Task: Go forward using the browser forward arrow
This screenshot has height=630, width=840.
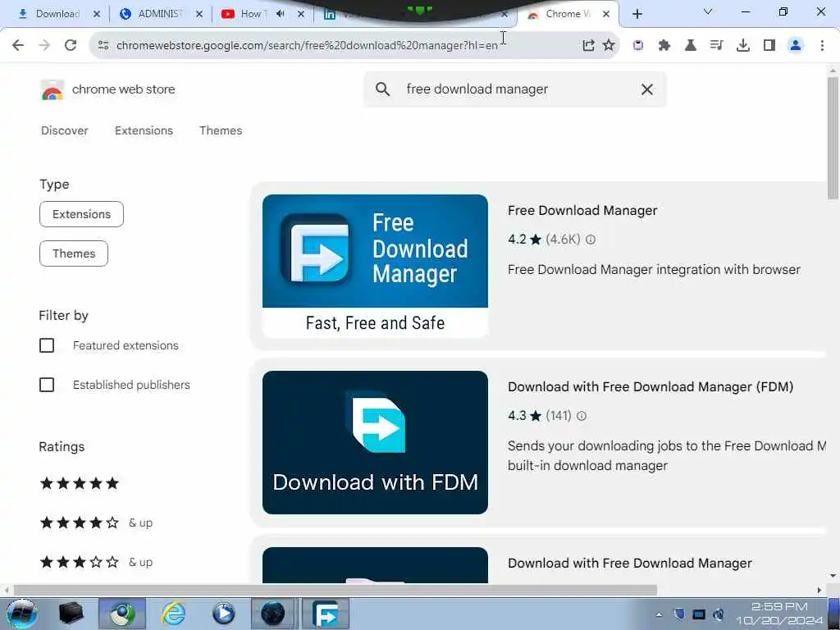Action: pyautogui.click(x=44, y=45)
